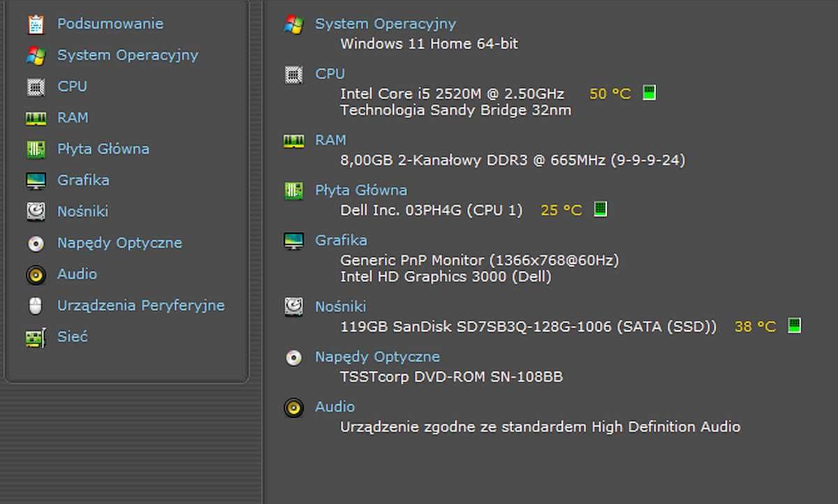The image size is (838, 504).
Task: Click the Windows flag icon in summary panel
Action: [x=294, y=24]
